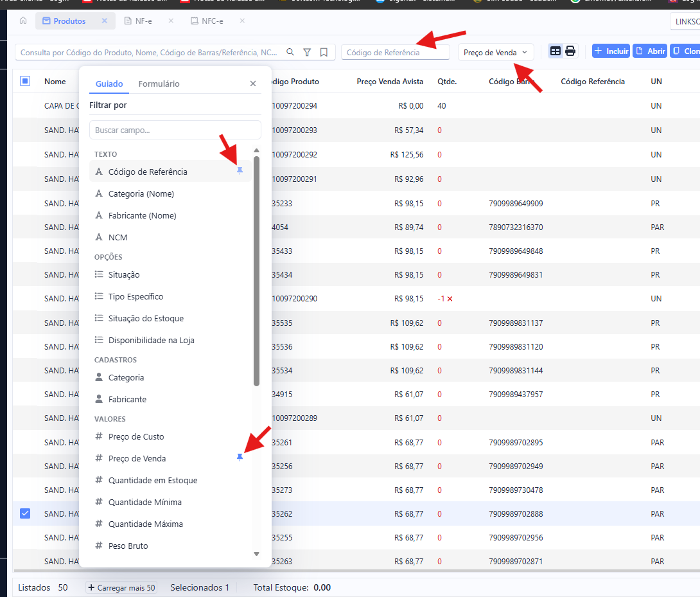Click the R$ 125,56 price cell
The image size is (700, 597).
point(407,155)
